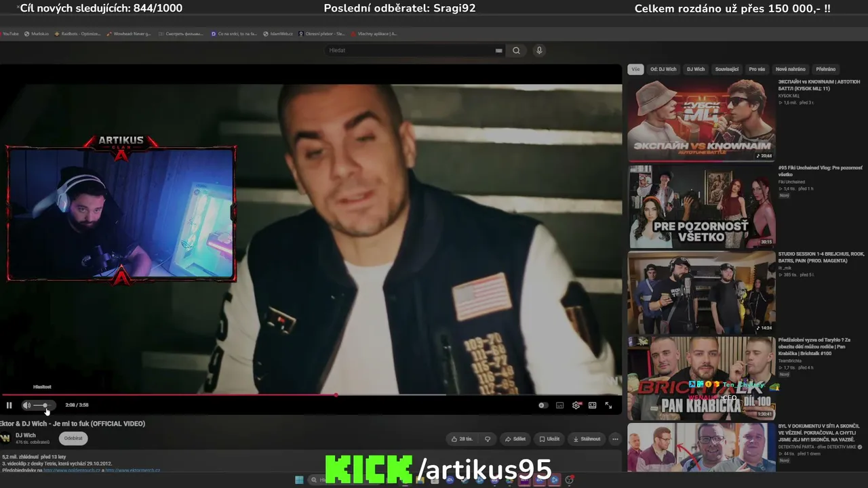This screenshot has height=488, width=868.
Task: Open the Windows Start button on the taskbar
Action: 299,480
